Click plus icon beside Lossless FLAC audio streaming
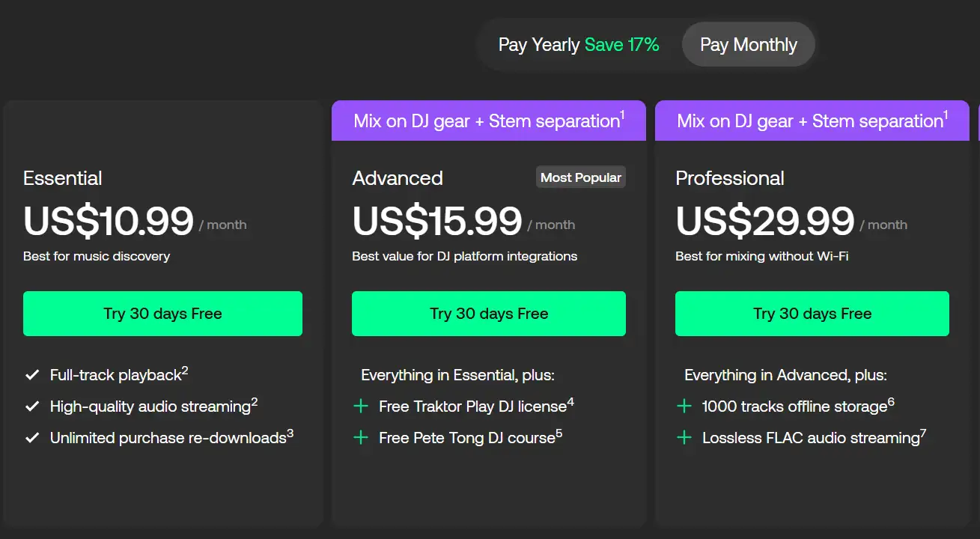Image resolution: width=980 pixels, height=539 pixels. pos(684,438)
